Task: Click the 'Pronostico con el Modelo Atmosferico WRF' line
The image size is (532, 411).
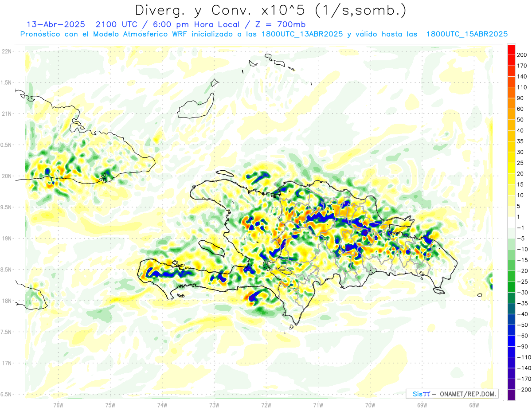Action: [x=104, y=34]
